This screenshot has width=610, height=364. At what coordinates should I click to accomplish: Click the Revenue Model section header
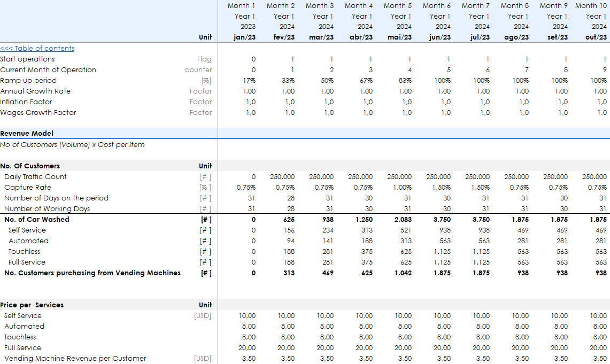pyautogui.click(x=27, y=134)
